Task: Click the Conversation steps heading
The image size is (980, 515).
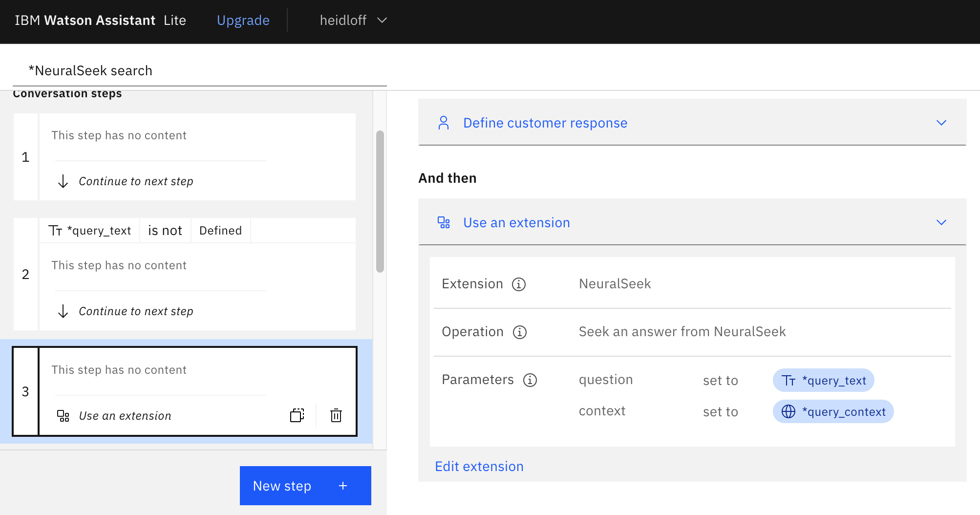Action: coord(67,94)
